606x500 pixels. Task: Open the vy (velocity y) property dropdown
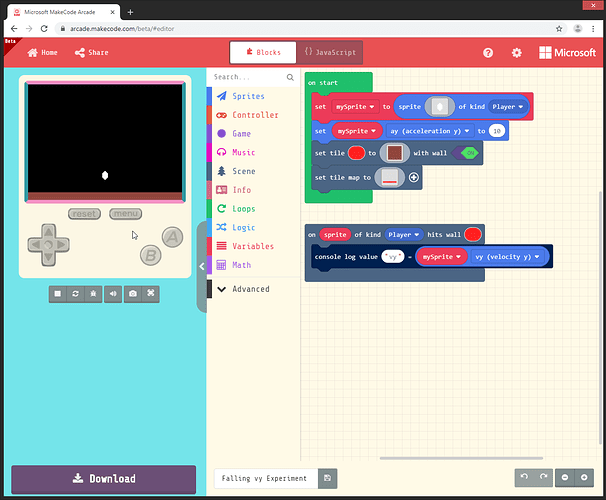point(507,257)
